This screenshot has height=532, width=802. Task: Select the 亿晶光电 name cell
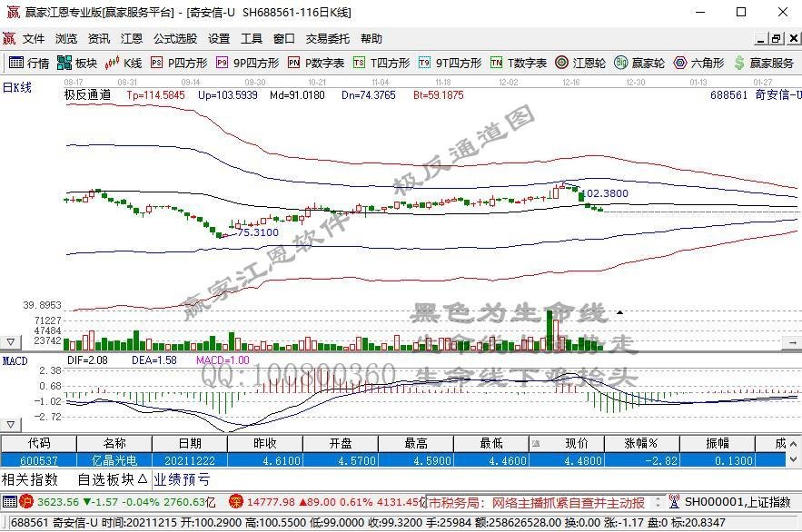[114, 460]
